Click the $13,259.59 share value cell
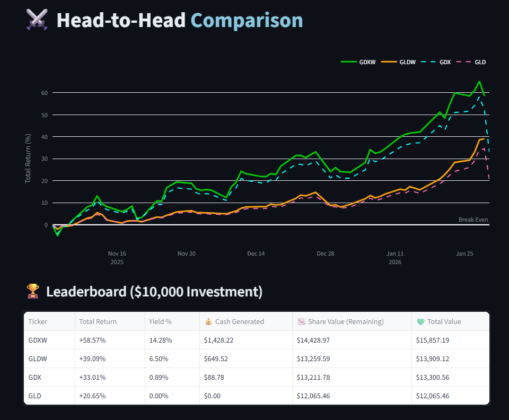The image size is (509, 420). click(x=352, y=358)
